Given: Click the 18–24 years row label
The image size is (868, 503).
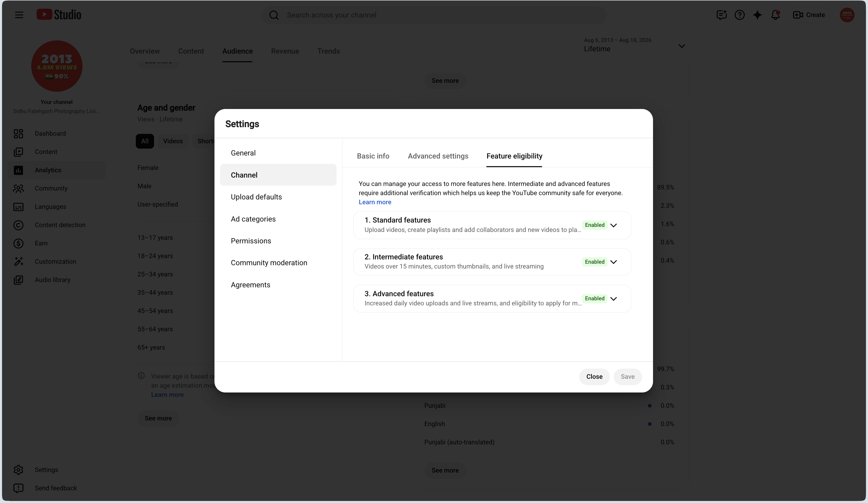Looking at the screenshot, I should tap(155, 256).
